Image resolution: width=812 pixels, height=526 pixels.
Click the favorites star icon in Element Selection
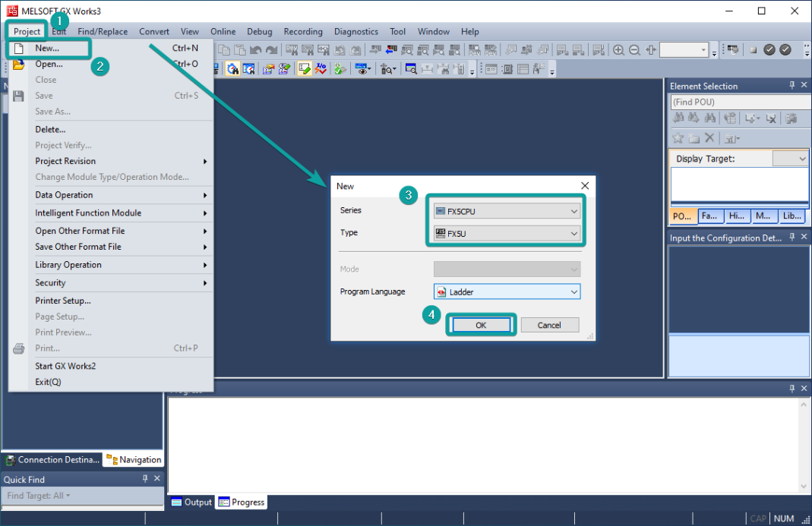coord(678,138)
